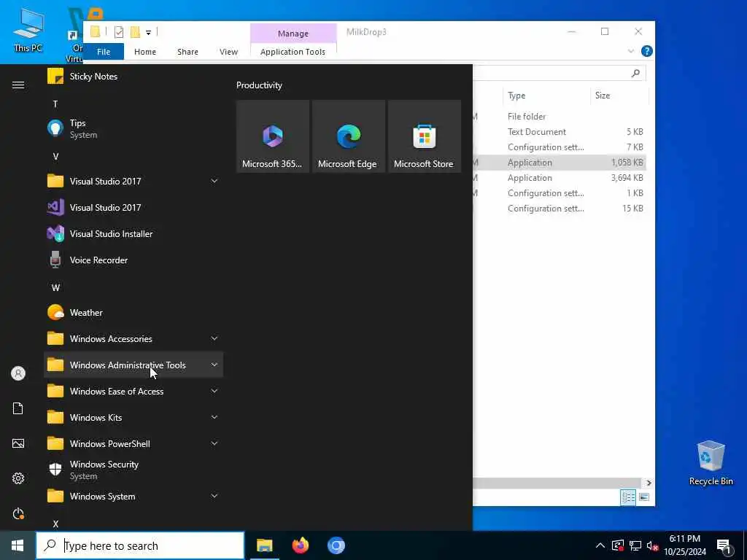Collapse the Explorer ribbon chevron

pyautogui.click(x=631, y=52)
